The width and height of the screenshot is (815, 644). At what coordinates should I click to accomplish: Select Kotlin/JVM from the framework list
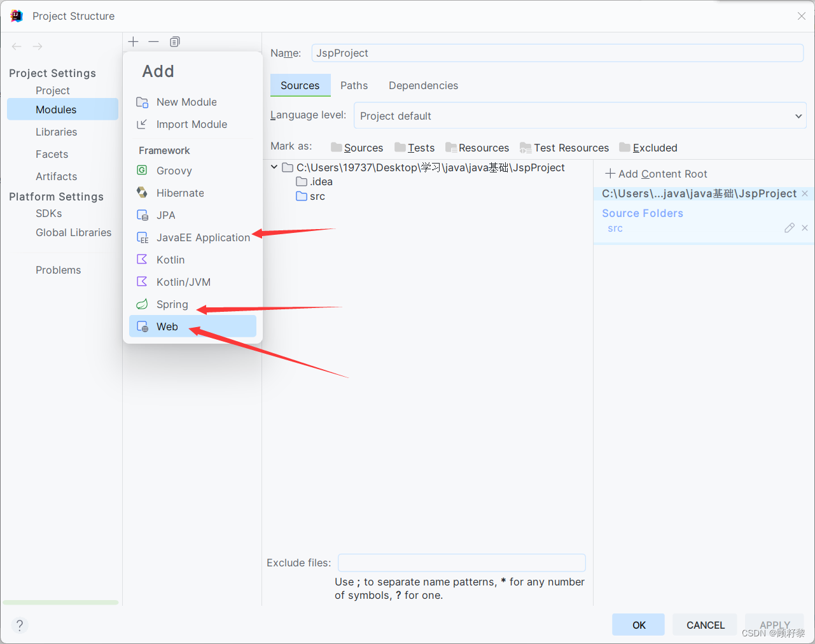point(193,282)
